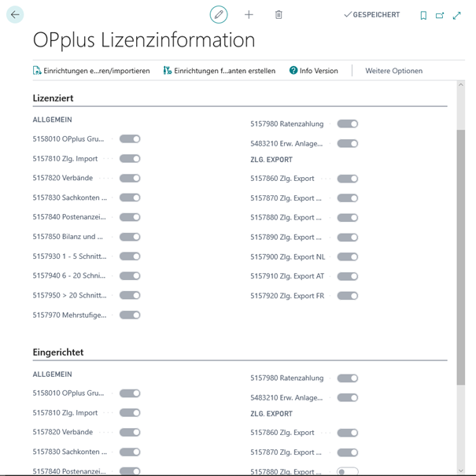The image size is (476, 476).
Task: Click the back arrow button
Action: tap(15, 15)
